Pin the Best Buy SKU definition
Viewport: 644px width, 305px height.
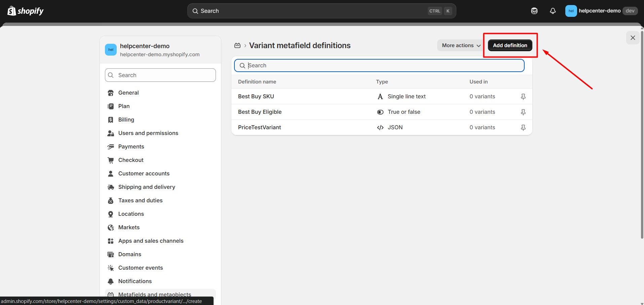[x=523, y=97]
